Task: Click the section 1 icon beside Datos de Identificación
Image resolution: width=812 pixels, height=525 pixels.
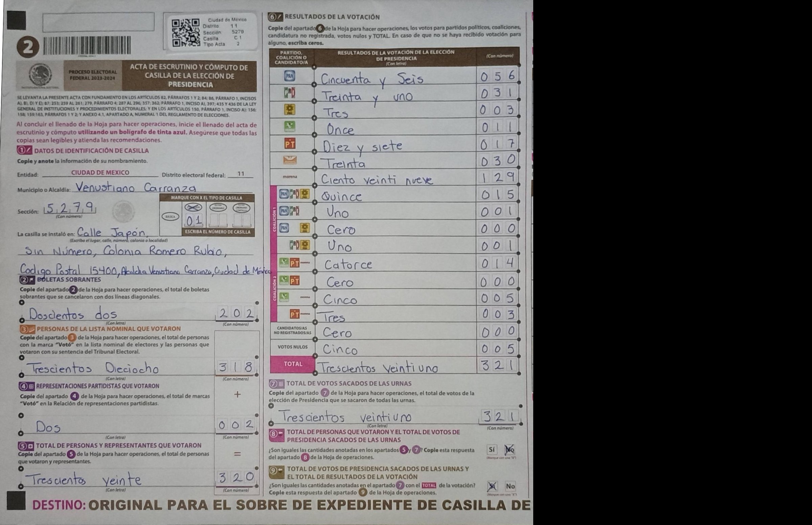Action: [25, 150]
